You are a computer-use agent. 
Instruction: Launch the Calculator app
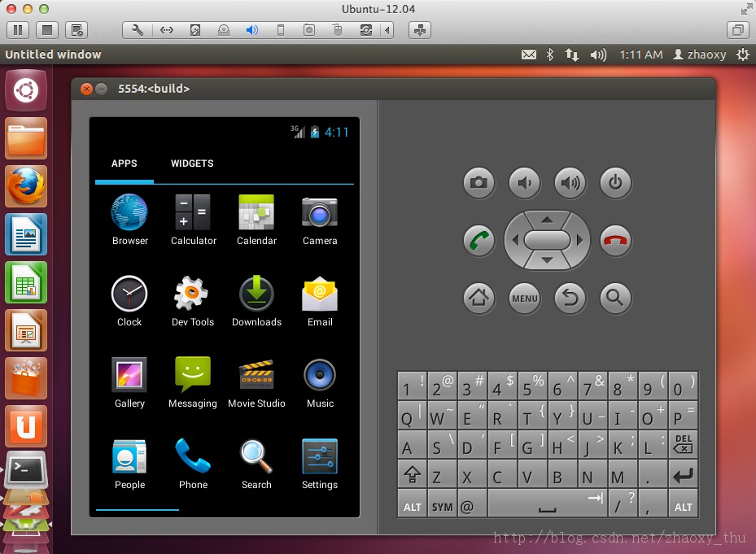click(x=193, y=220)
